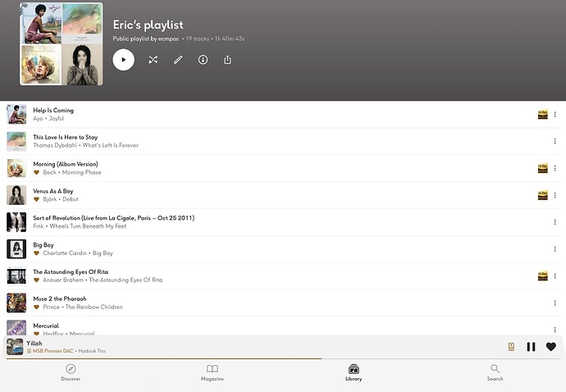Screen dimensions: 566x392
Task: Click Hi-Res badge on Help Is Coming
Action: (542, 115)
